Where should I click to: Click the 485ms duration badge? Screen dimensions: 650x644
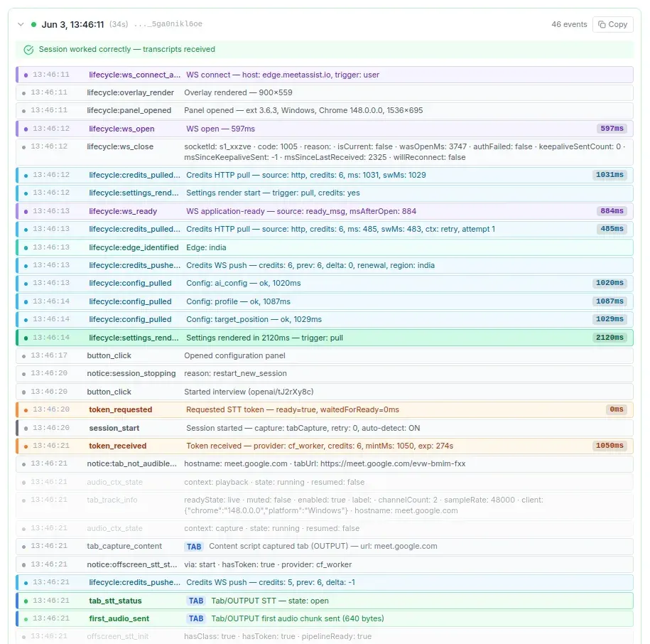(x=612, y=229)
